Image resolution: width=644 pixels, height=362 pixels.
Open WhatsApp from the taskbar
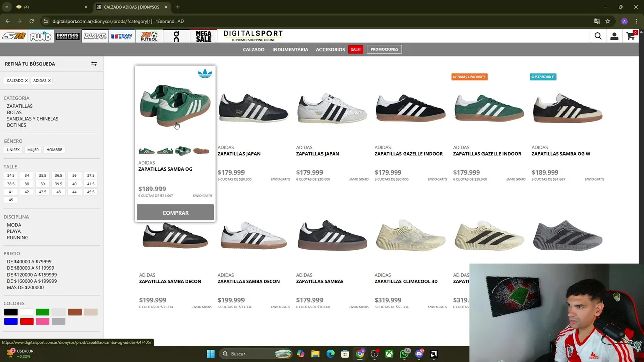(405, 354)
